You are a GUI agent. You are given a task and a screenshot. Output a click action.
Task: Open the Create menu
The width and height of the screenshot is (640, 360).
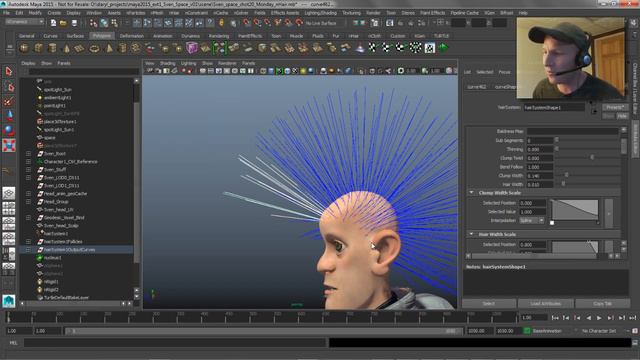[54, 13]
